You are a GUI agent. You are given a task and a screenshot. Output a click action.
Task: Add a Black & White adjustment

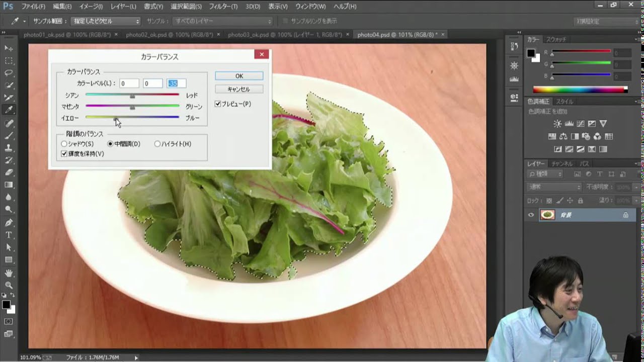point(575,136)
